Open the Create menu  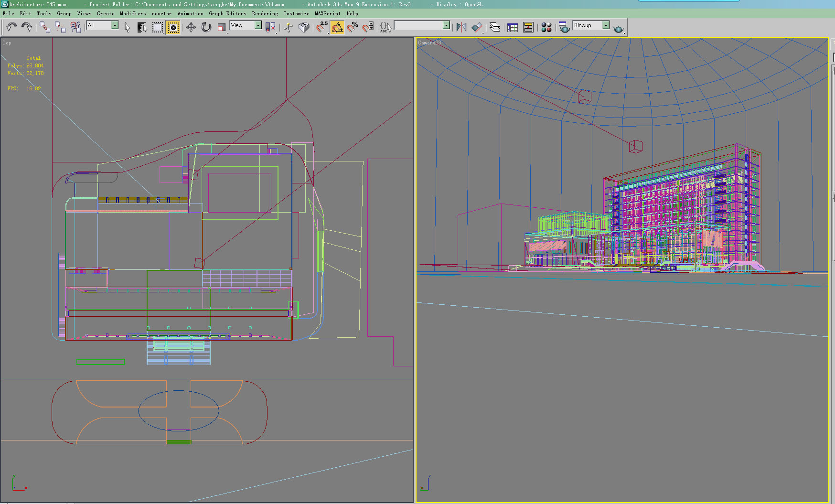(x=106, y=13)
